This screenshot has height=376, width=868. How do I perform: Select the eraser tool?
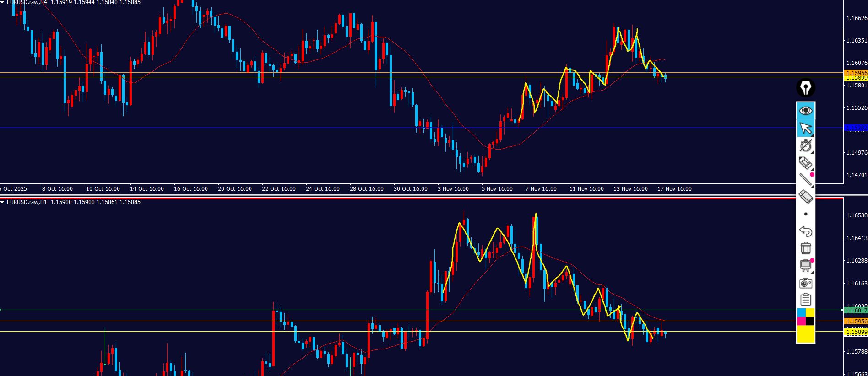pos(805,197)
